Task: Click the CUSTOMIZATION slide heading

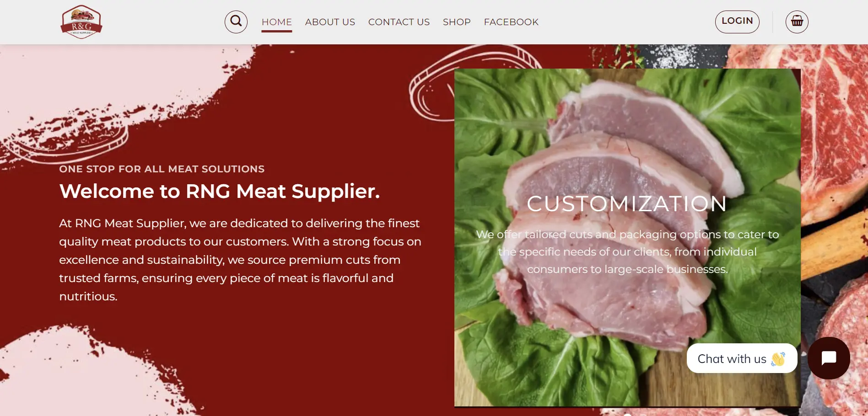Action: [x=627, y=204]
